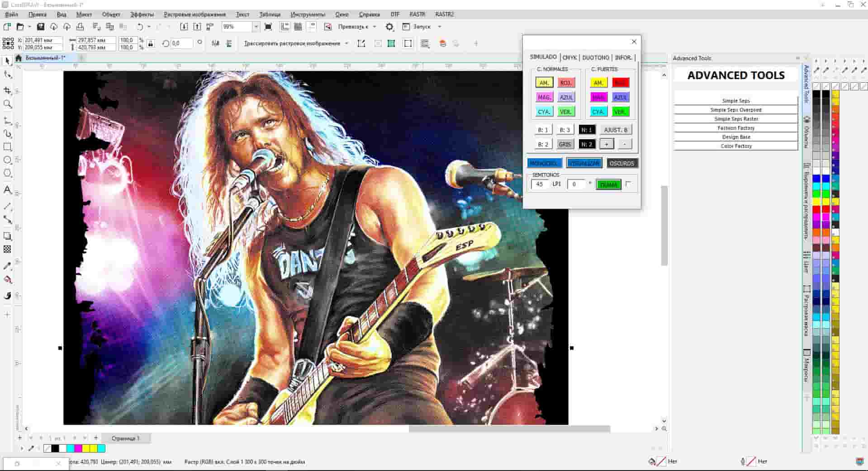Image resolution: width=868 pixels, height=471 pixels.
Task: Click the Print icon in toolbar
Action: (80, 27)
